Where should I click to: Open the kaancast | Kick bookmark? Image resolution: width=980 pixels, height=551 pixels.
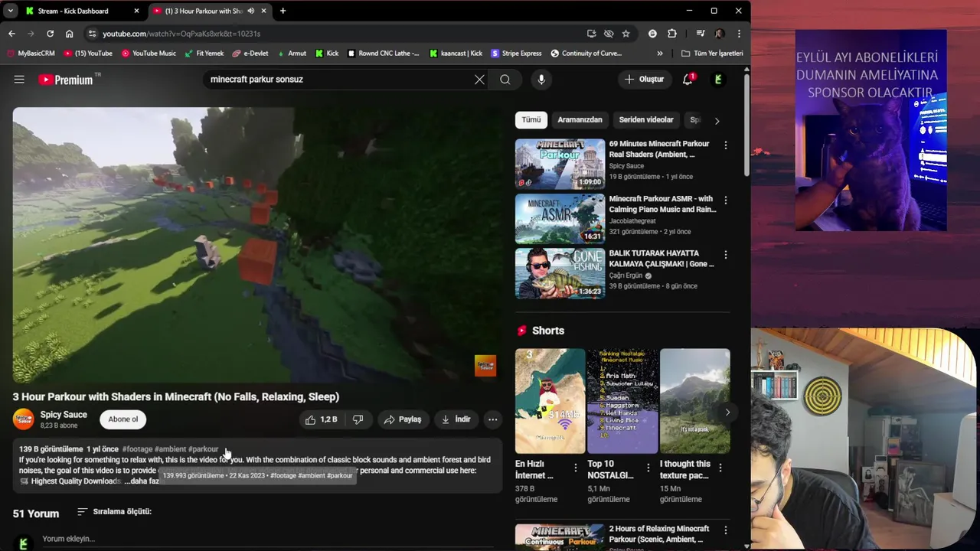tap(456, 54)
